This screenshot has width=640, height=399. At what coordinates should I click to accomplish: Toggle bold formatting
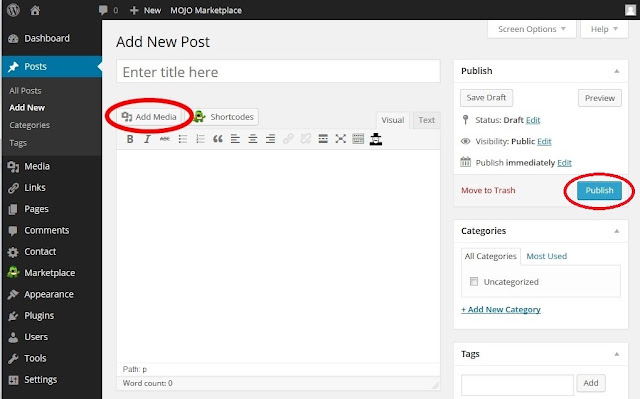pos(130,139)
